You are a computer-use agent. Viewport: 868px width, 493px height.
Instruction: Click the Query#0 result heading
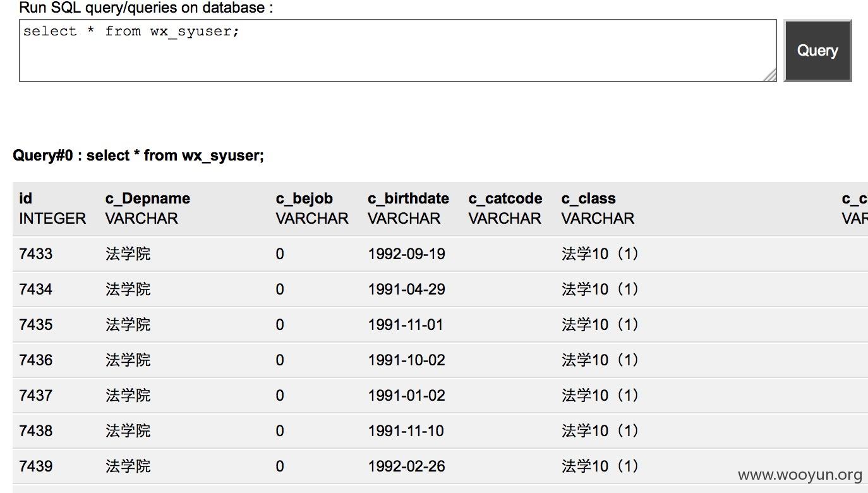138,155
